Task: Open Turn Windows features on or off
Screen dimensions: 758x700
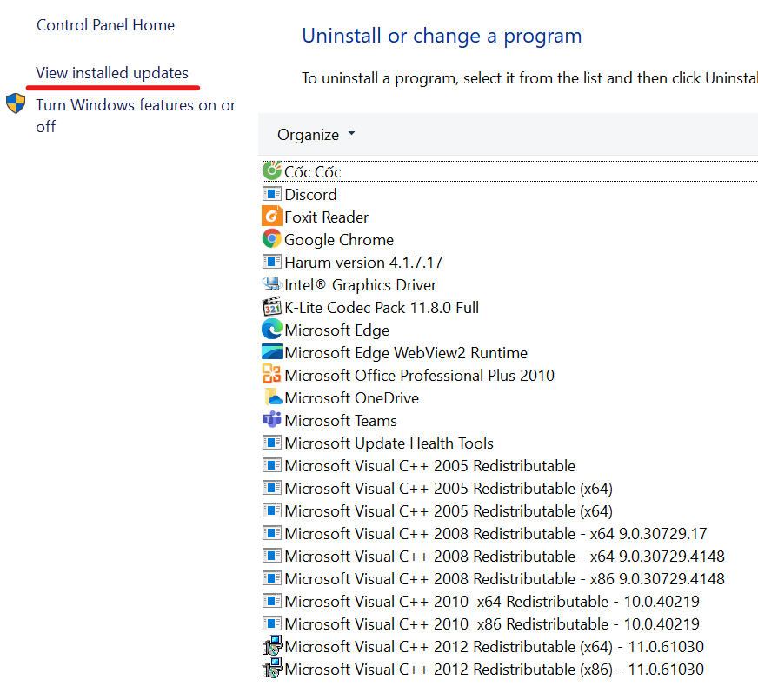Action: (136, 116)
